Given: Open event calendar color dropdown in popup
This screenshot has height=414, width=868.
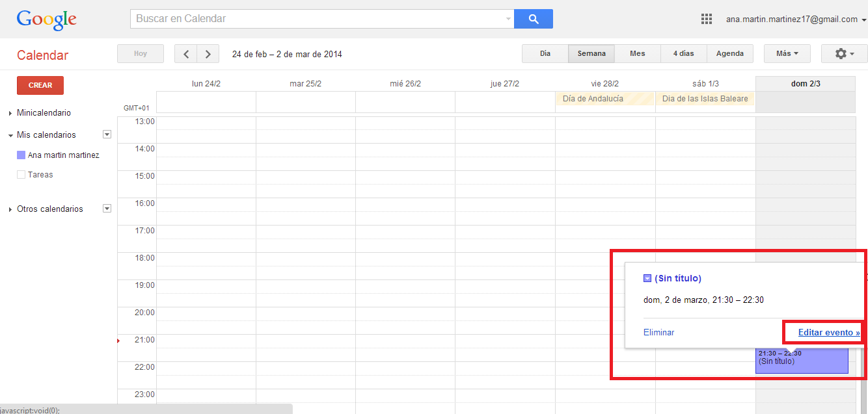Looking at the screenshot, I should tap(647, 278).
